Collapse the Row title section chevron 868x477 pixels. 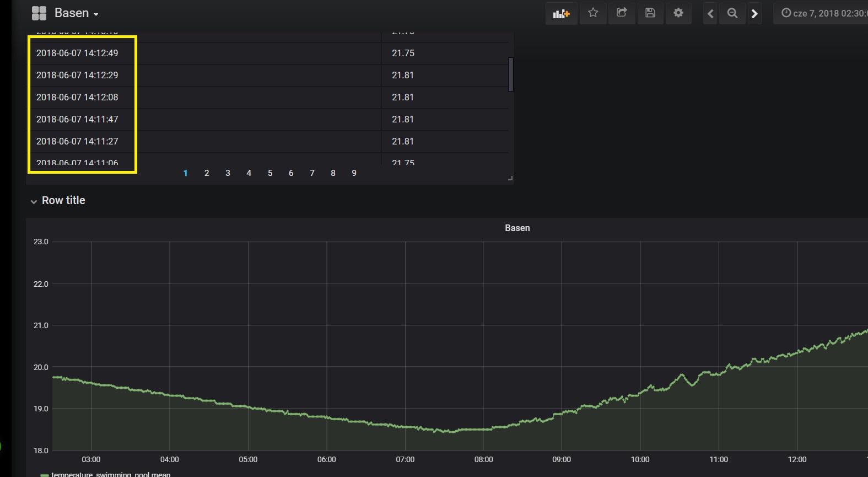pos(34,201)
